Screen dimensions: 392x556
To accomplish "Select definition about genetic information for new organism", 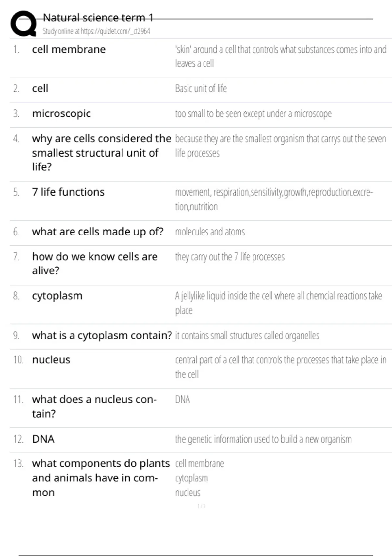I will tap(263, 439).
